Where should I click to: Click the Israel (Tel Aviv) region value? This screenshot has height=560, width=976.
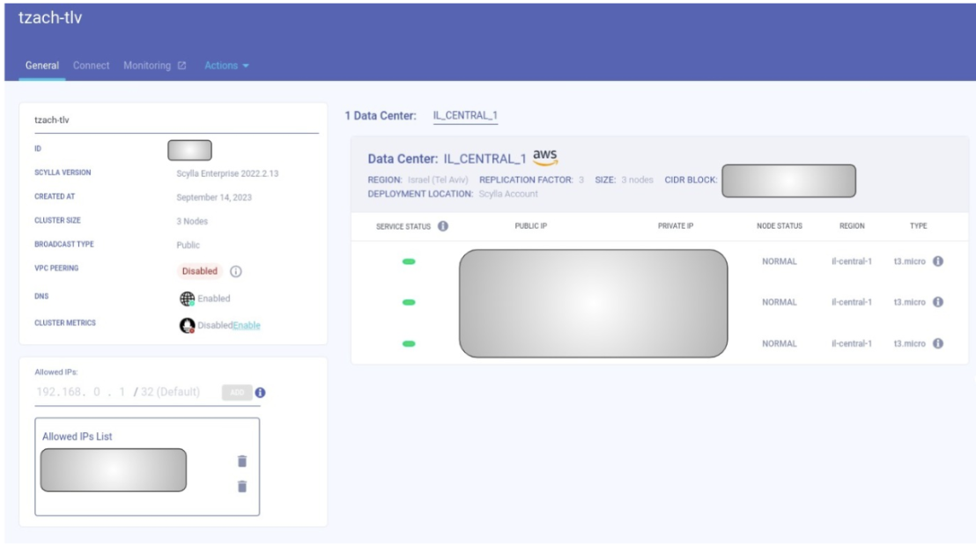tap(438, 180)
